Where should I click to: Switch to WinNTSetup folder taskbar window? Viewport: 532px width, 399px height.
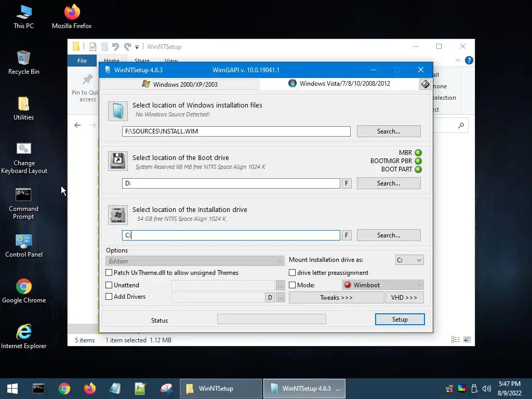(x=221, y=389)
